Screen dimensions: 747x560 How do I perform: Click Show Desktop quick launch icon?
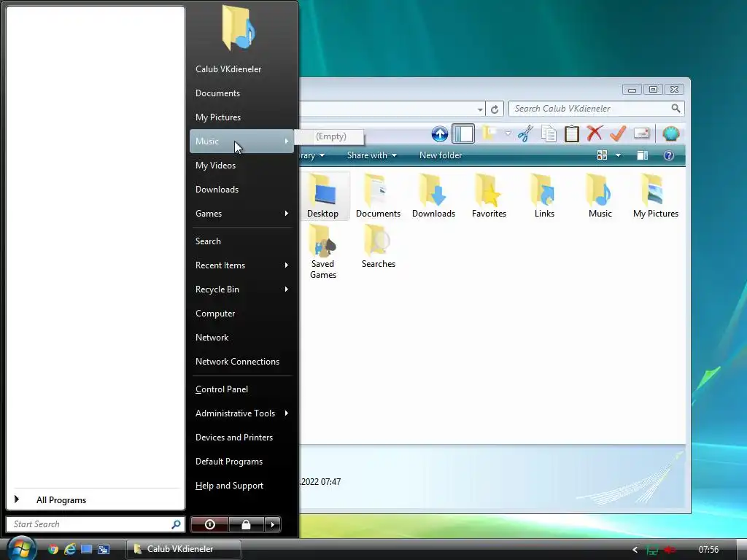[x=86, y=549]
